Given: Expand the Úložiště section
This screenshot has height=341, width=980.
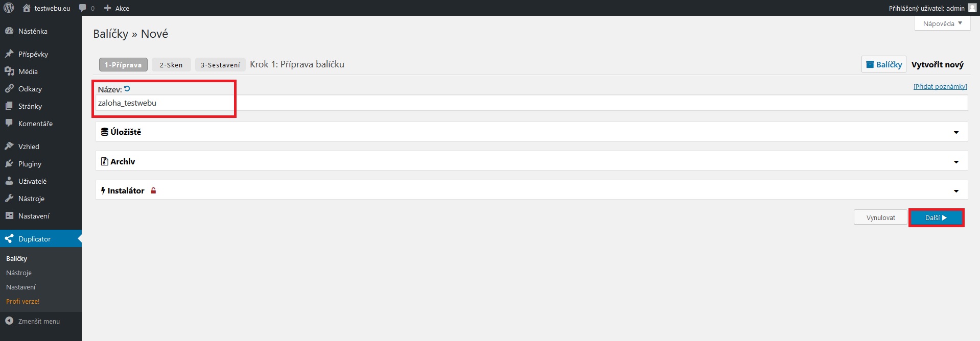Looking at the screenshot, I should point(956,132).
